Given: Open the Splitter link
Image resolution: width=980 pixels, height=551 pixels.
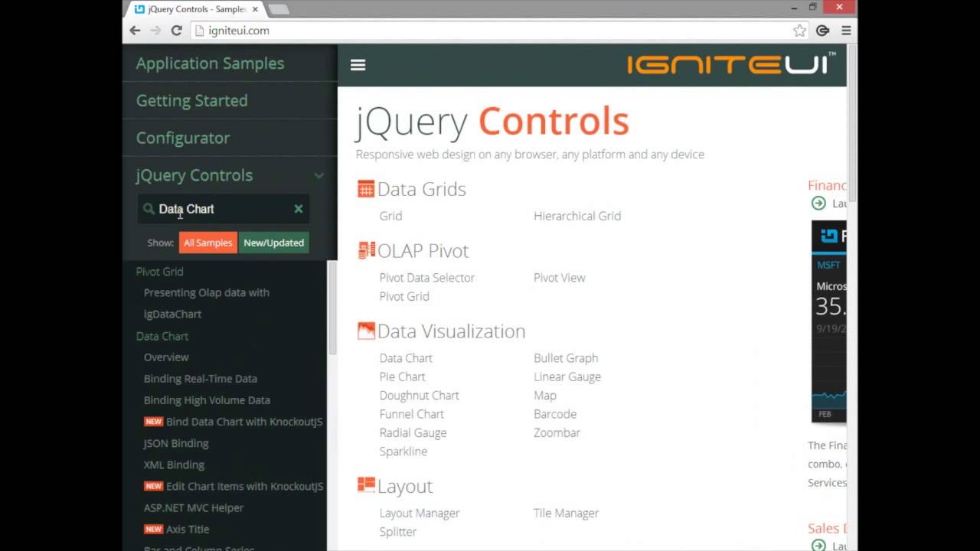Looking at the screenshot, I should point(398,532).
